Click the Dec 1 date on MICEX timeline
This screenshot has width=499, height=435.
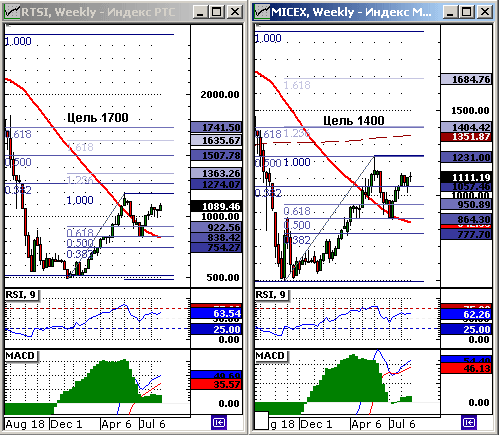(316, 424)
